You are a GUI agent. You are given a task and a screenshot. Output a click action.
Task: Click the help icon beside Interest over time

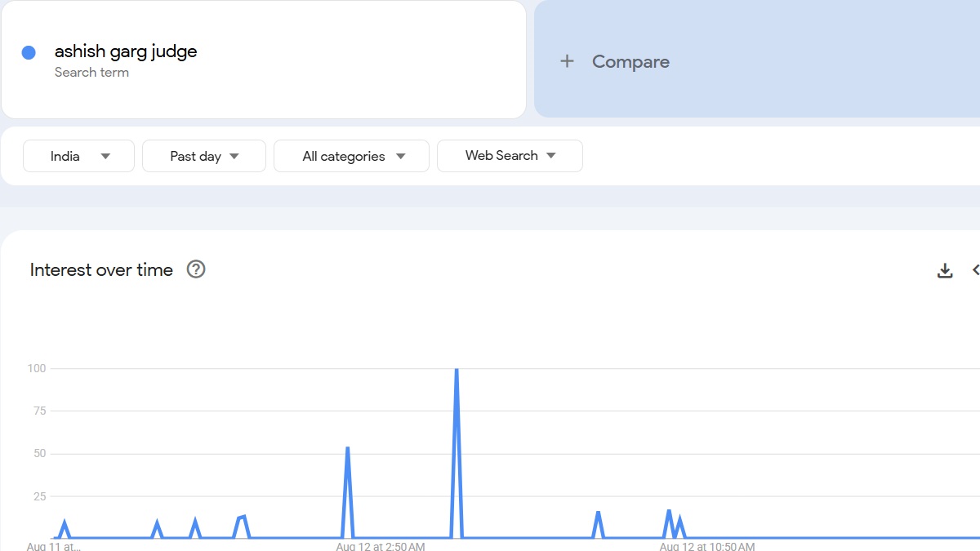(196, 269)
